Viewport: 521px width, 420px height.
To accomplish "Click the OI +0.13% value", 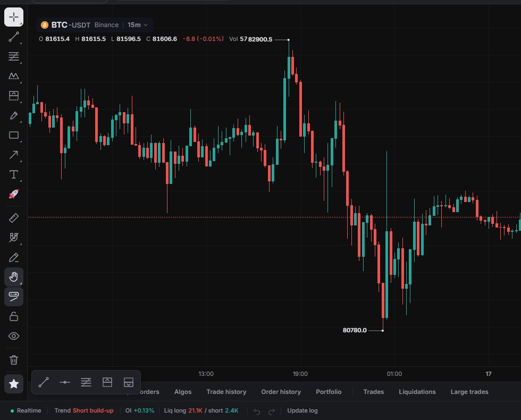I will pyautogui.click(x=139, y=410).
